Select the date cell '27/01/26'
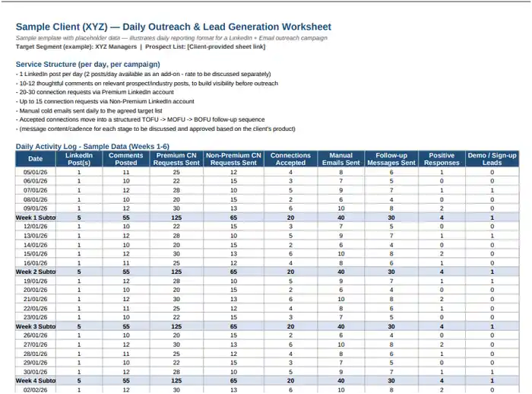 point(35,345)
